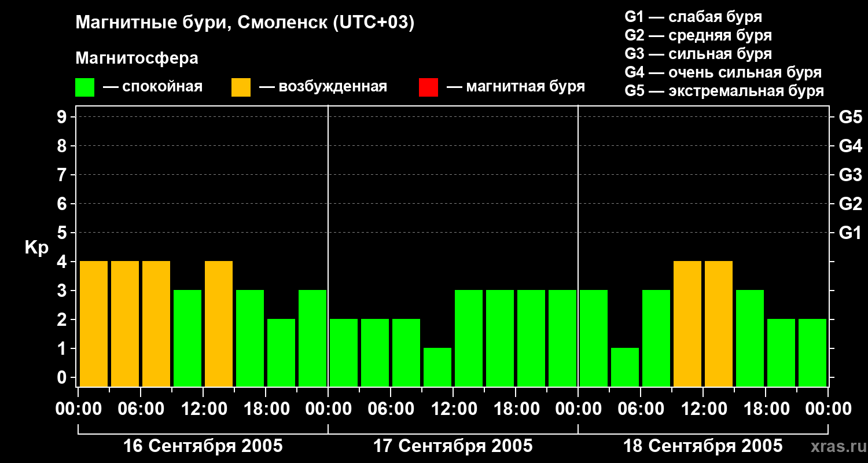Click the 18:00 tick label of 16 September
This screenshot has width=868, height=463.
coord(266,409)
